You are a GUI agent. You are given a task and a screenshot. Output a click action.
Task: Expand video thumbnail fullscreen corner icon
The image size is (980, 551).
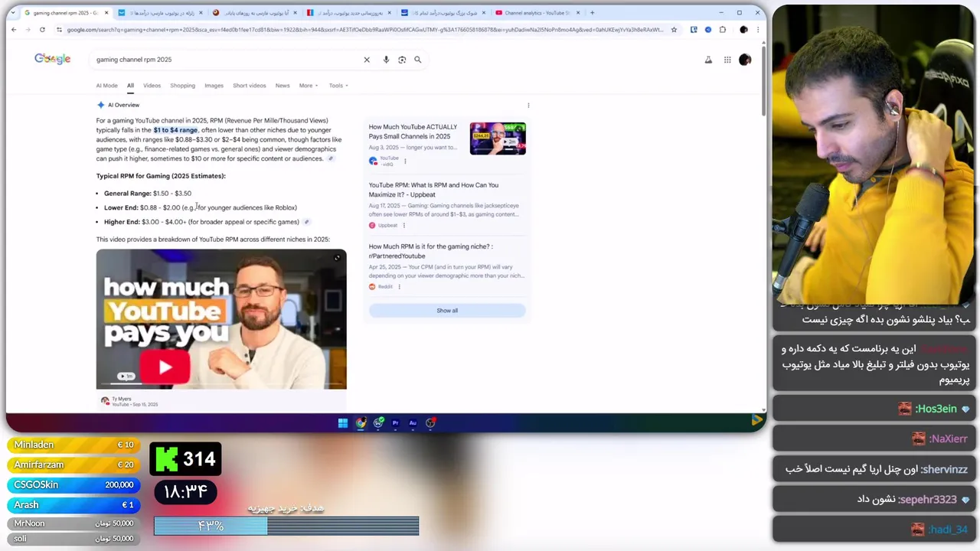tap(338, 258)
